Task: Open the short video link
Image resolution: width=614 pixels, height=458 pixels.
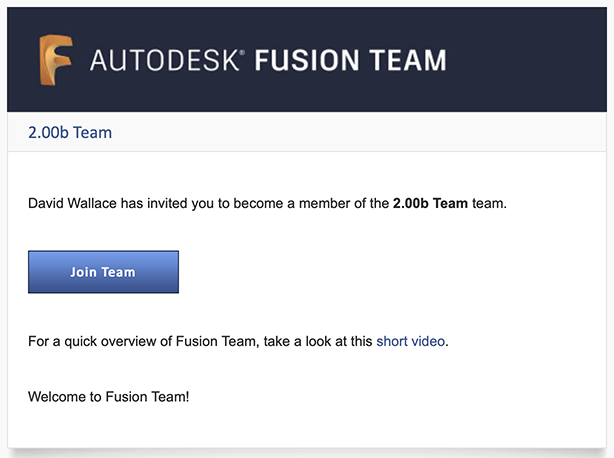Action: coord(411,341)
